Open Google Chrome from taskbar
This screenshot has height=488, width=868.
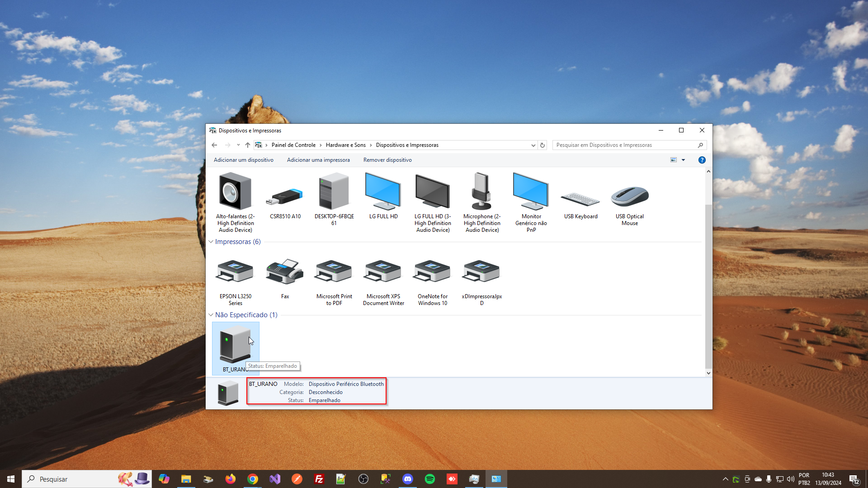[252, 479]
